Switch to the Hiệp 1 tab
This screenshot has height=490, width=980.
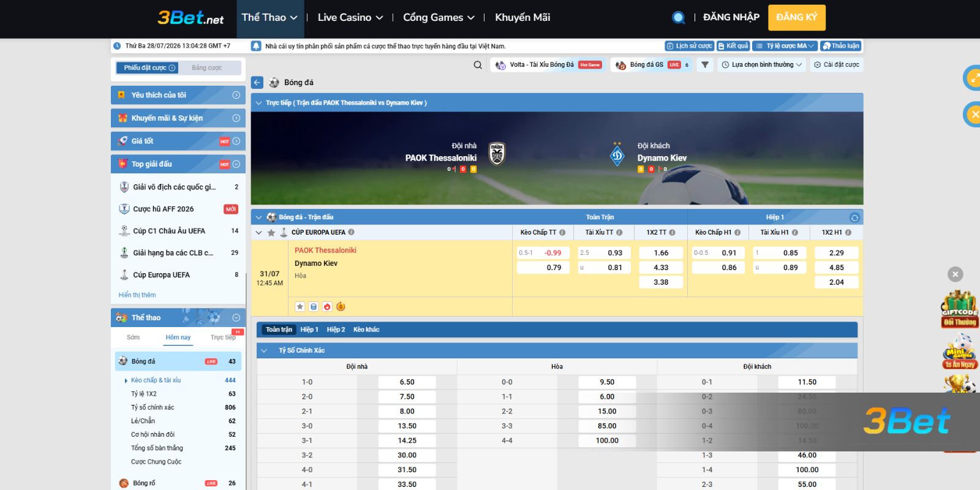tap(309, 330)
